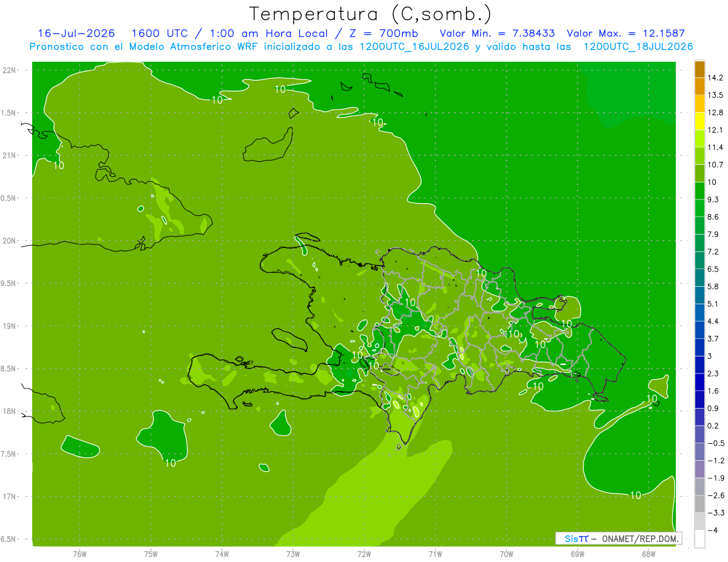Click '1200UTC_18JUL2026' valid-until time text
This screenshot has width=728, height=562.
click(x=638, y=47)
